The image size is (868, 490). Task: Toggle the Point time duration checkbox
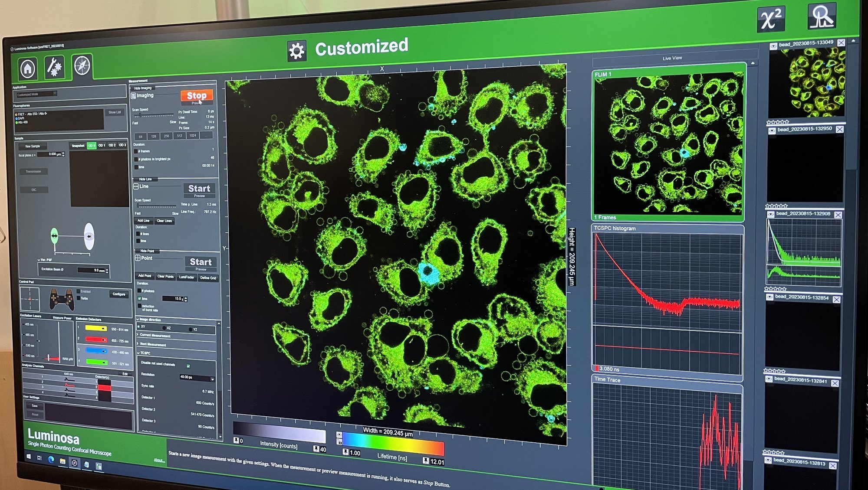(x=139, y=298)
